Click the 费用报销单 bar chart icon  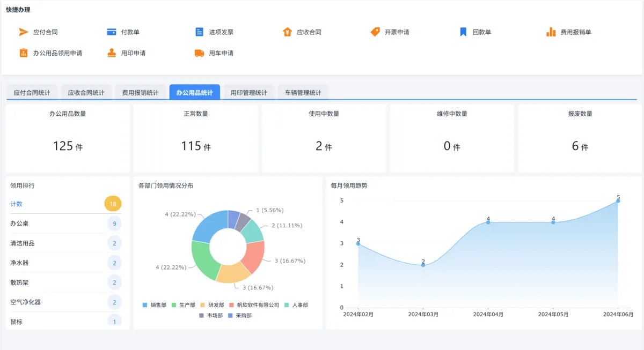tap(551, 32)
